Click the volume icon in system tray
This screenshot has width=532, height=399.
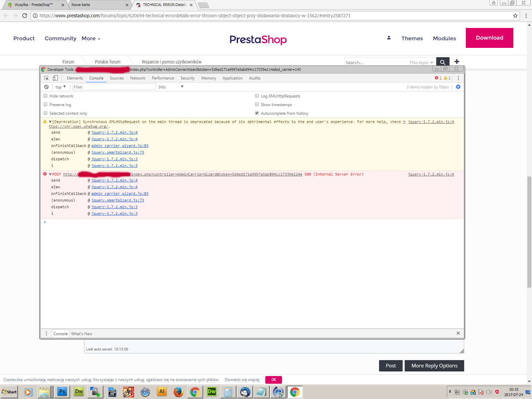coord(489,392)
